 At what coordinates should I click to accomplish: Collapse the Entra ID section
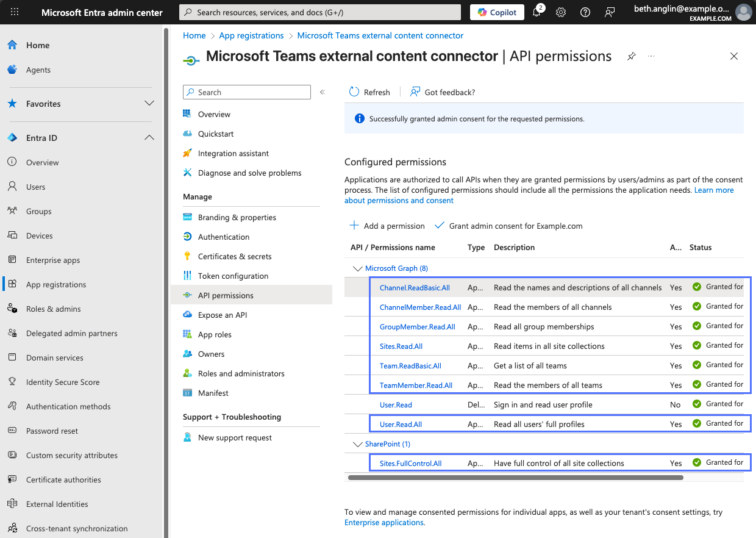tap(149, 138)
